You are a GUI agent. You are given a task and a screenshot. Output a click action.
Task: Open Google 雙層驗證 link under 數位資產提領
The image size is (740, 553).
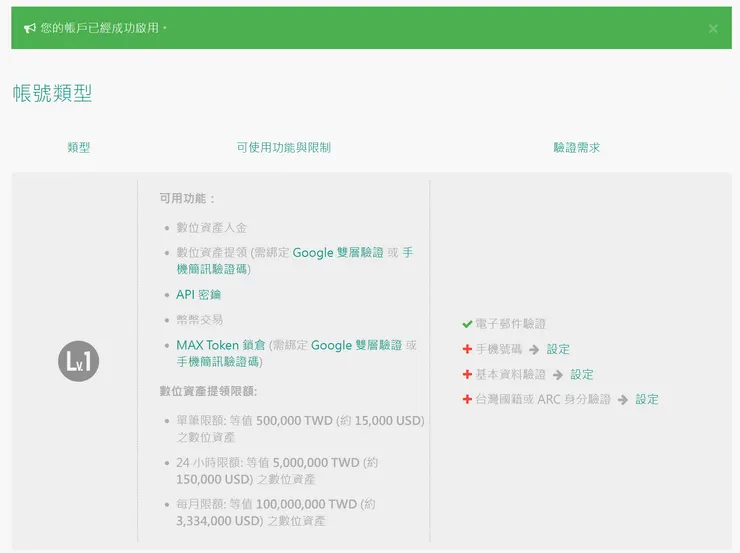click(338, 252)
